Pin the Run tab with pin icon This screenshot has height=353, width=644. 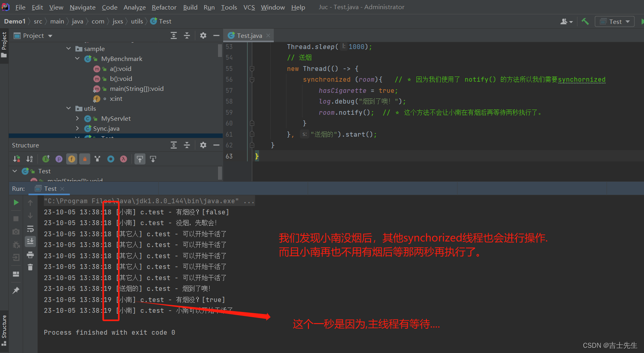pos(16,290)
